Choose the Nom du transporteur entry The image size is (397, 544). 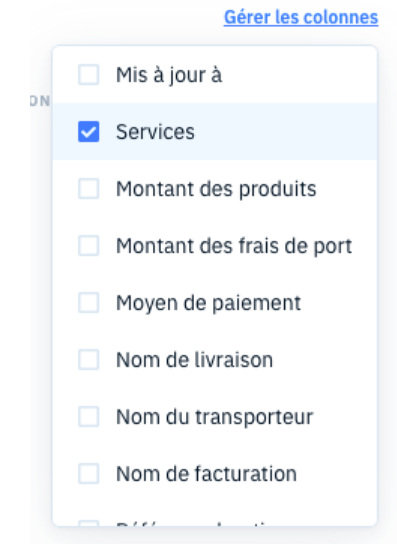click(214, 417)
